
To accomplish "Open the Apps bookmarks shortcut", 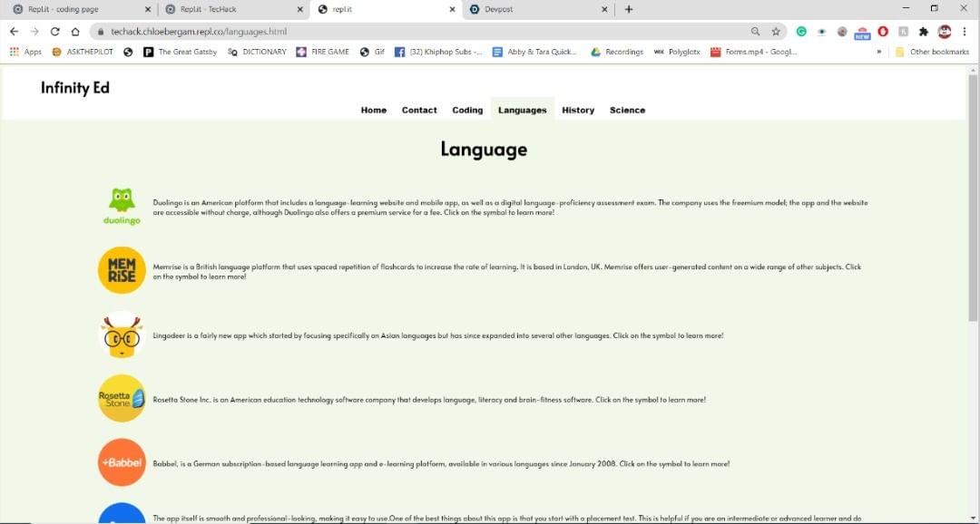I will pyautogui.click(x=25, y=52).
